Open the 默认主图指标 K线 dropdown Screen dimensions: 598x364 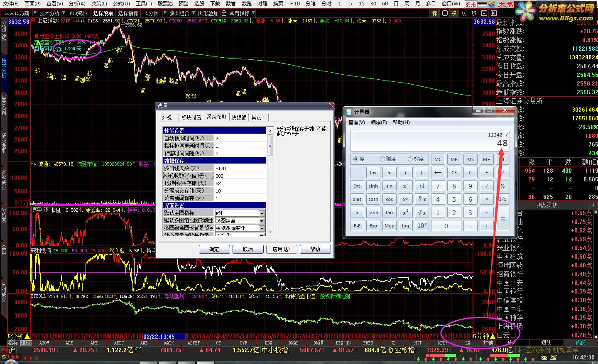262,213
